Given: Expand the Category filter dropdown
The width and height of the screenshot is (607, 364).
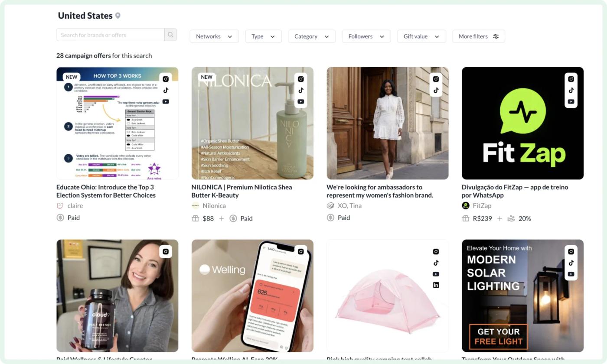Looking at the screenshot, I should click(x=312, y=36).
